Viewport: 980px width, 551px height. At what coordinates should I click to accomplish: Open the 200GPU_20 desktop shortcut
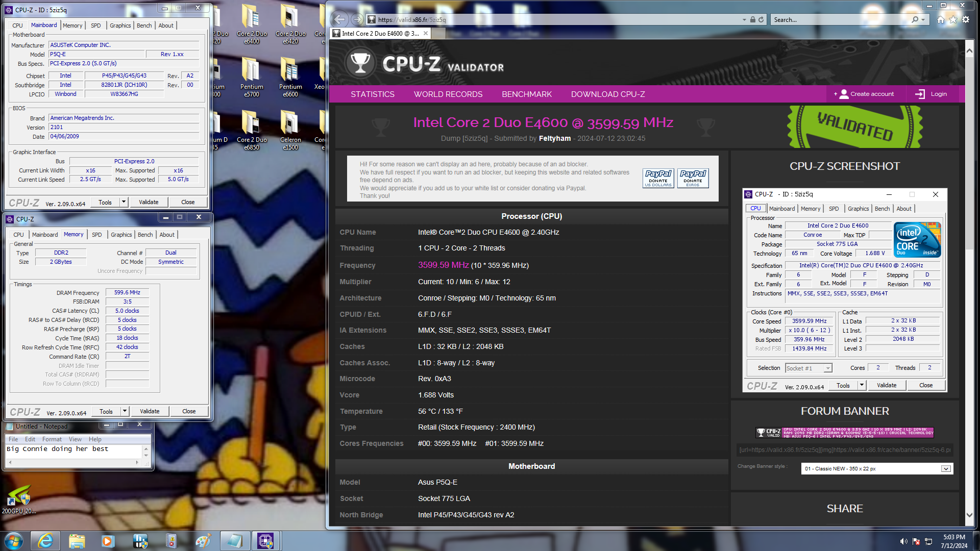(x=19, y=499)
